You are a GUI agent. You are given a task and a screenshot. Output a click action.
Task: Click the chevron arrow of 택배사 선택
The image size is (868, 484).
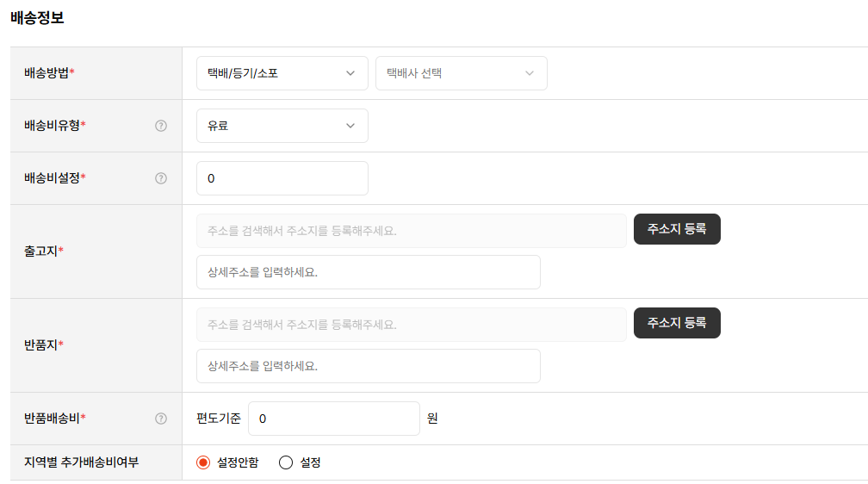[x=530, y=73]
